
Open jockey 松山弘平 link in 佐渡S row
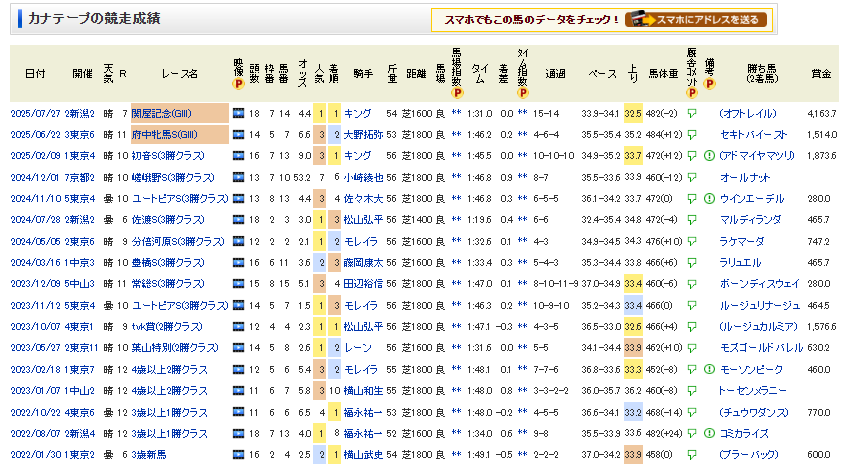pyautogui.click(x=362, y=219)
